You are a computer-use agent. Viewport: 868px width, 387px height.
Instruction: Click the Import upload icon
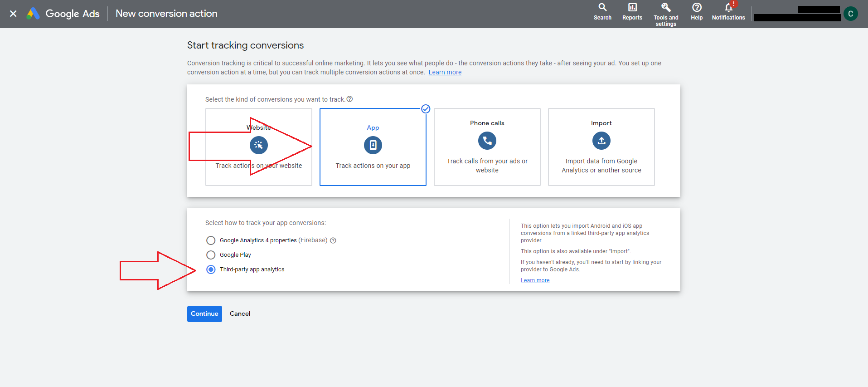tap(601, 141)
